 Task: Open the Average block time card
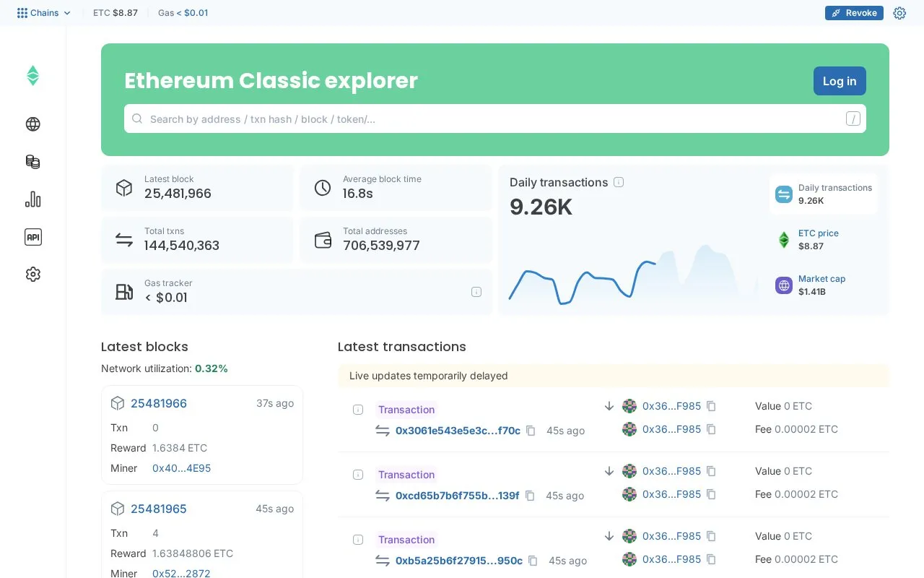396,188
